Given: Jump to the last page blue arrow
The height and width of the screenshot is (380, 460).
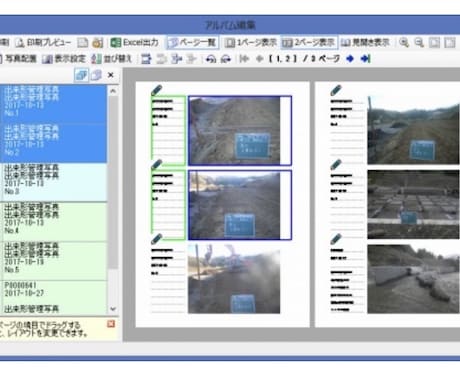Looking at the screenshot, I should pyautogui.click(x=365, y=59).
